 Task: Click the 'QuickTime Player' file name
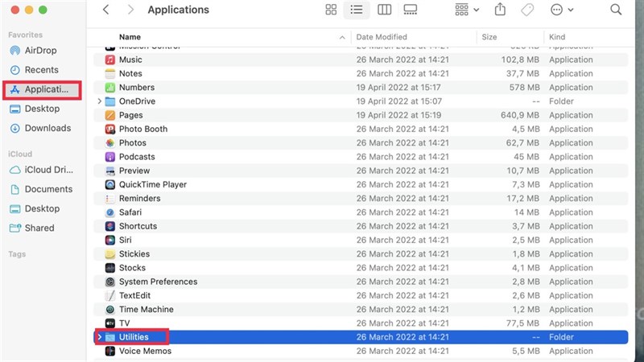(153, 185)
